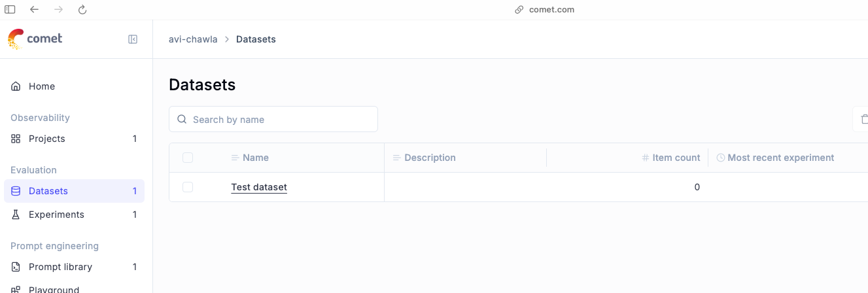Screen dimensions: 868x293
Task: Select Datasets in the sidebar
Action: click(74, 191)
